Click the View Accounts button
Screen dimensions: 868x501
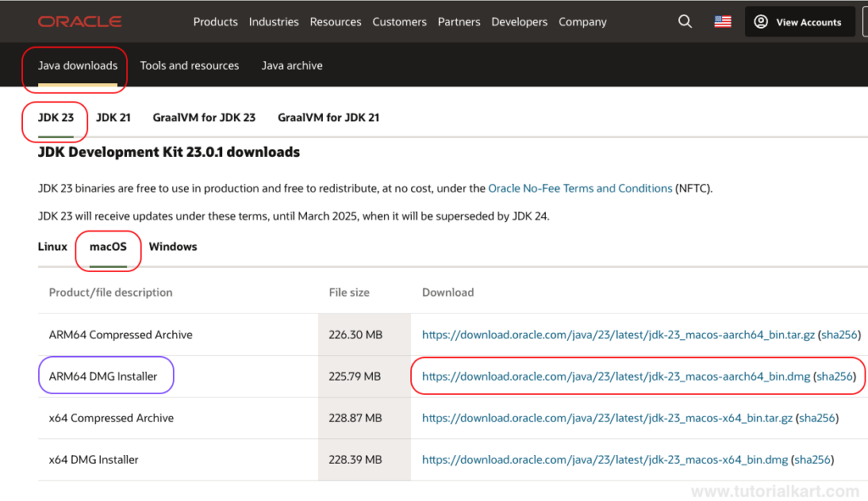[x=799, y=22]
